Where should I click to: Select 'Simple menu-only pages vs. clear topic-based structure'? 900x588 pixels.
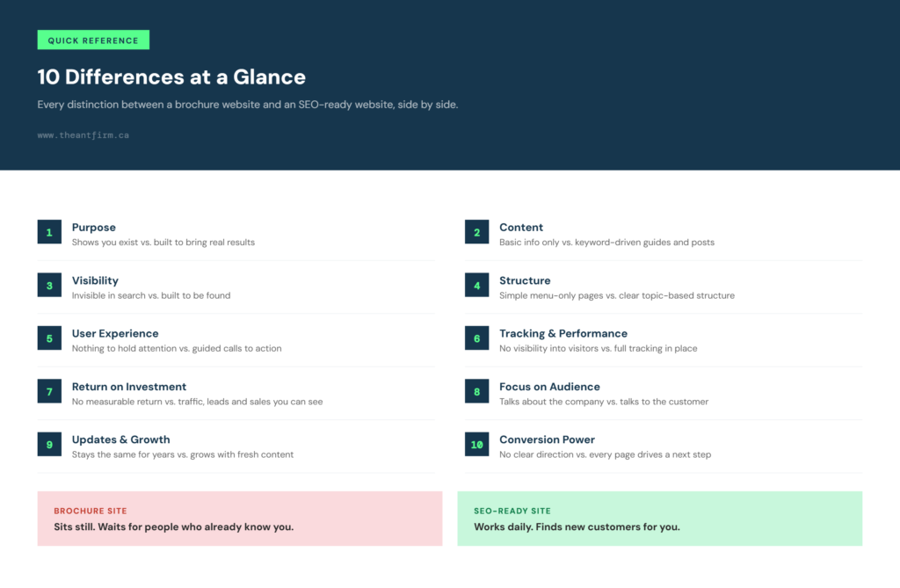[617, 295]
